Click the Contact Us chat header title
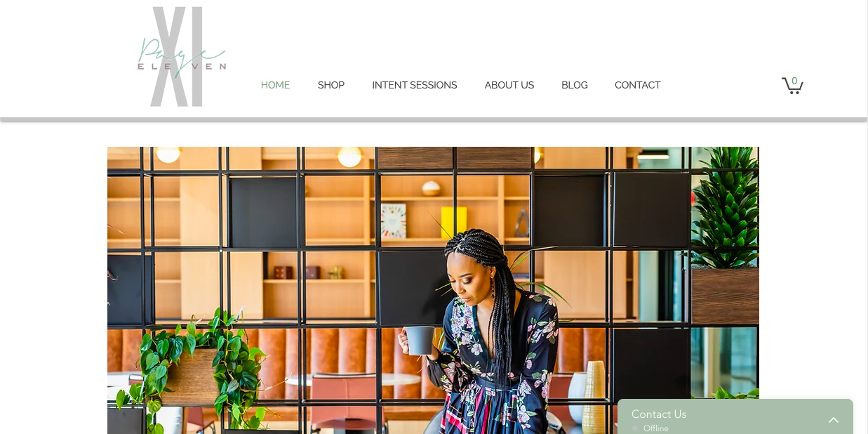The height and width of the screenshot is (434, 868). click(659, 414)
